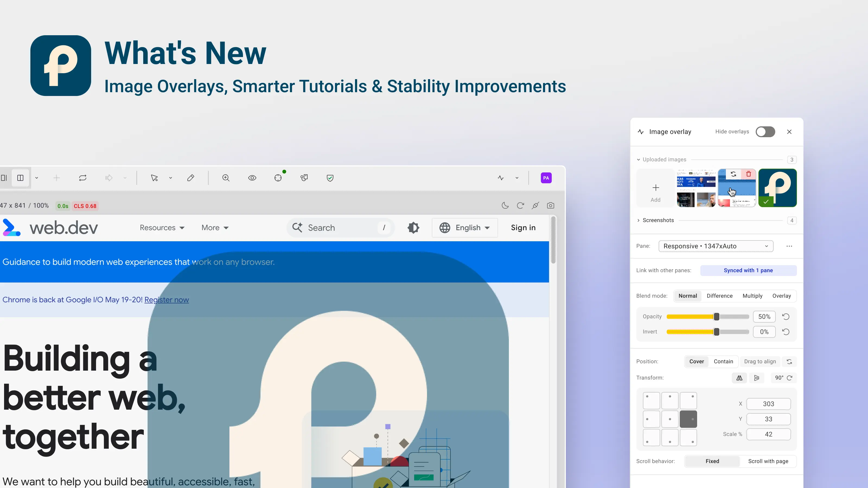Reset the Opacity value
This screenshot has width=868, height=488.
786,317
